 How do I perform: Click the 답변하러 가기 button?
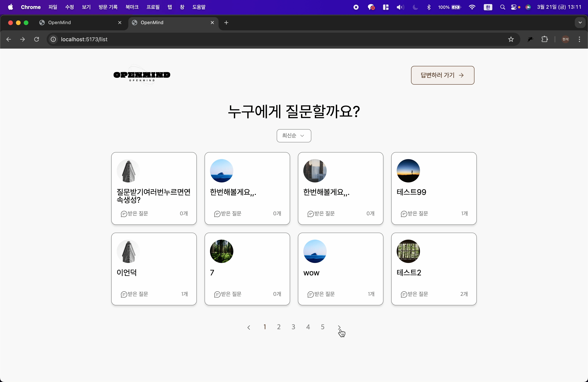[443, 75]
